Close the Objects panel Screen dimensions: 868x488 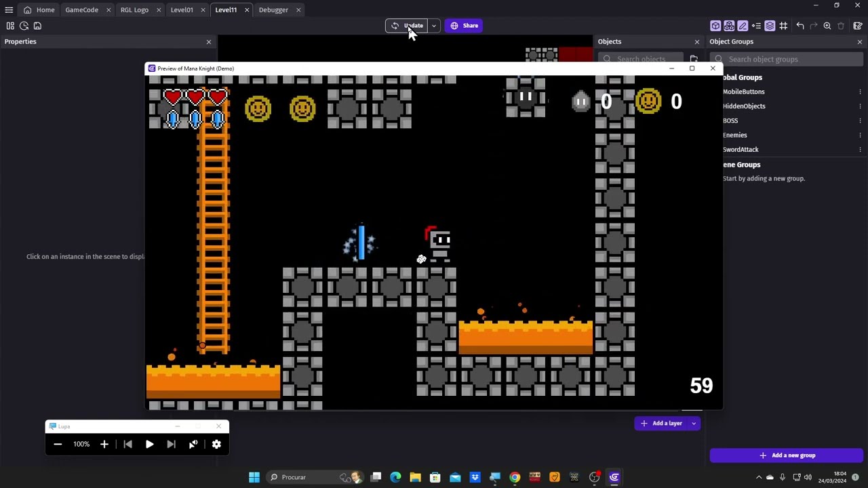(x=697, y=41)
